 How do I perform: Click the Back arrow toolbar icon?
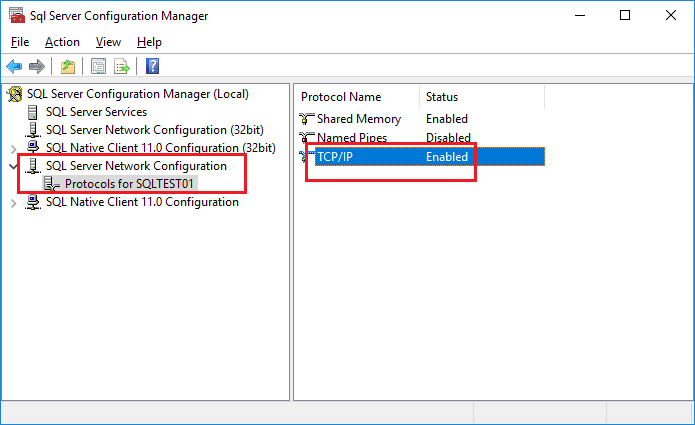[x=14, y=67]
